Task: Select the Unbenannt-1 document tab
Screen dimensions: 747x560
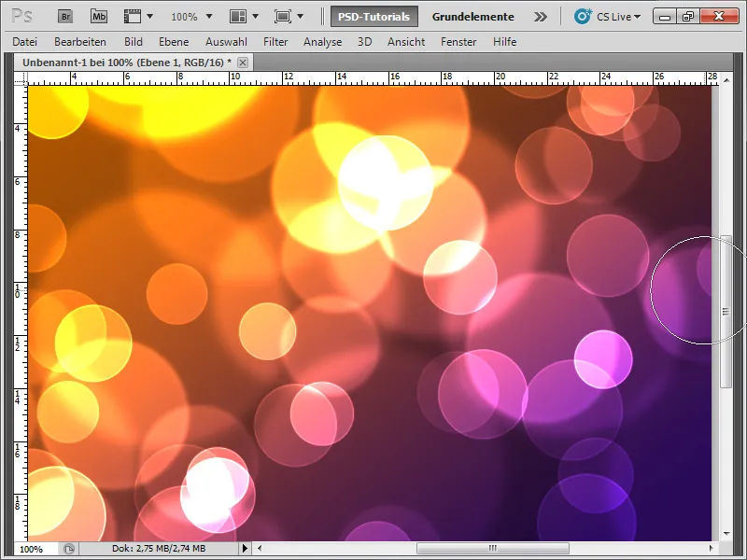Action: tap(134, 63)
